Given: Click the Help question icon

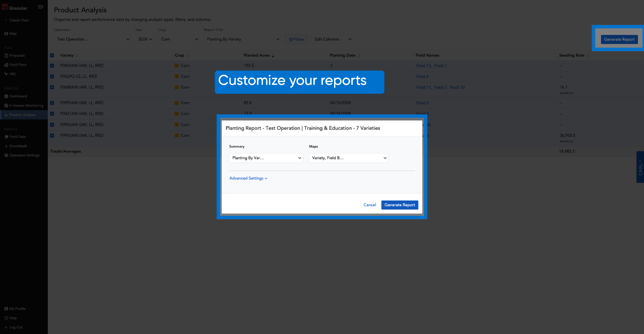Looking at the screenshot, I should click(6, 318).
